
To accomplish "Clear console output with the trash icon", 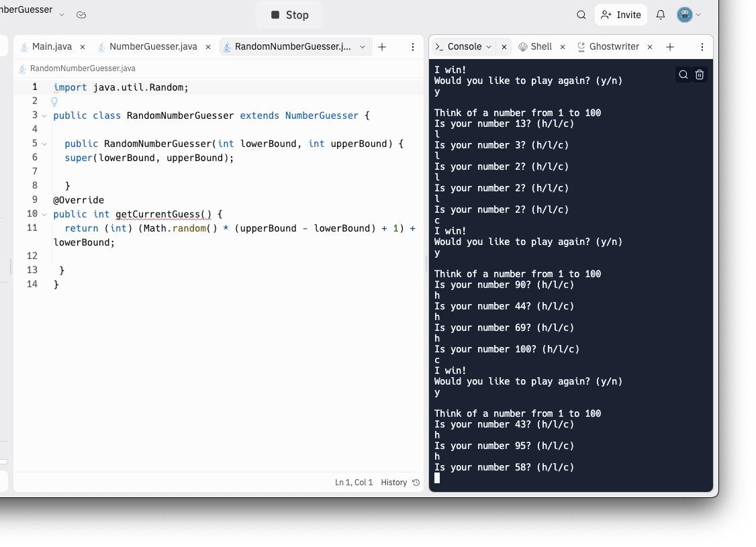I will [700, 74].
